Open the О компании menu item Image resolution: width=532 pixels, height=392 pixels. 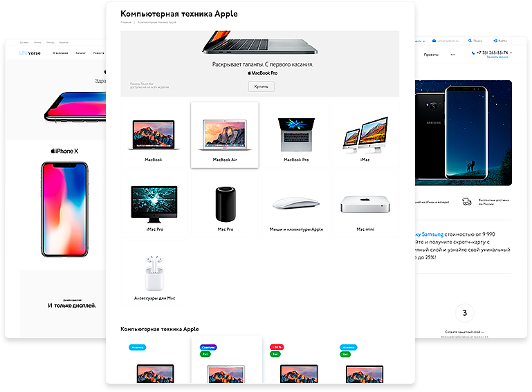tap(60, 53)
